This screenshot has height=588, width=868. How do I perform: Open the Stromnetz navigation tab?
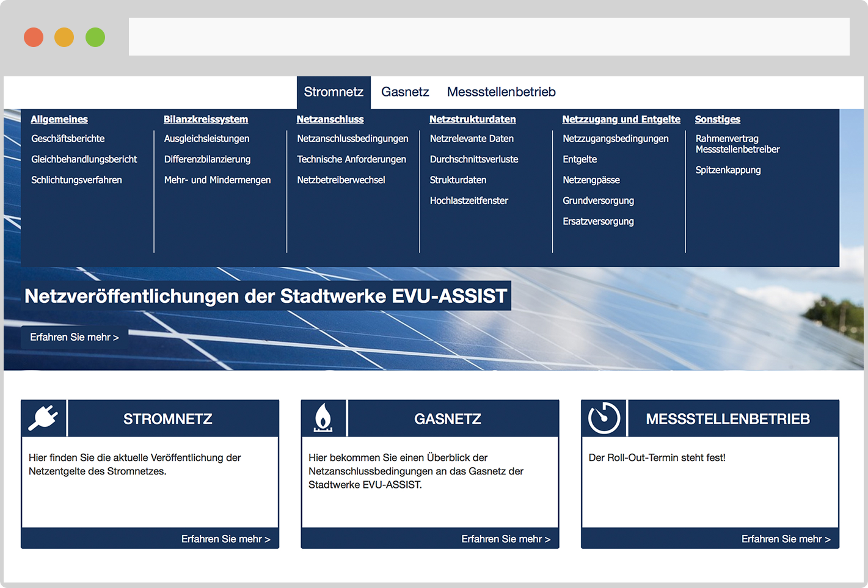334,92
